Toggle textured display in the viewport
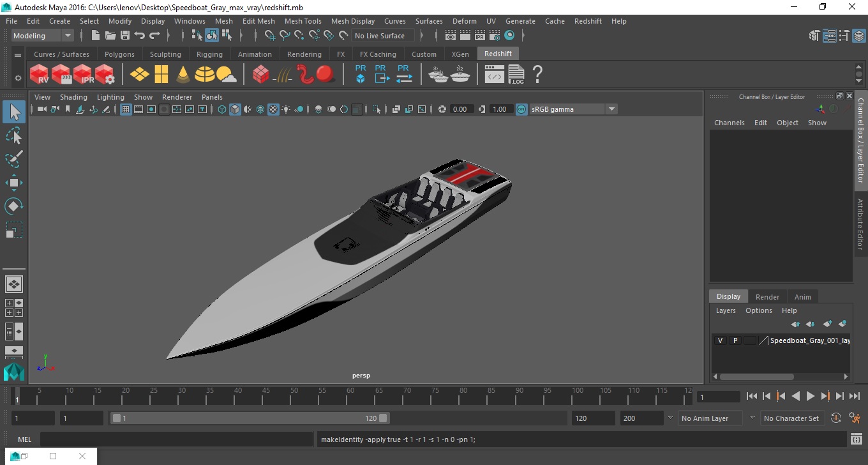This screenshot has width=868, height=465. 273,109
